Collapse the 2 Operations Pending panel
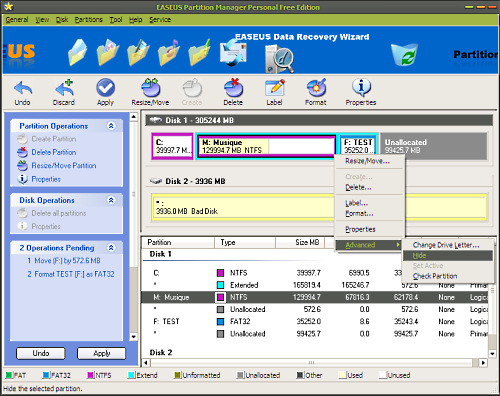The height and width of the screenshot is (396, 500). click(111, 248)
